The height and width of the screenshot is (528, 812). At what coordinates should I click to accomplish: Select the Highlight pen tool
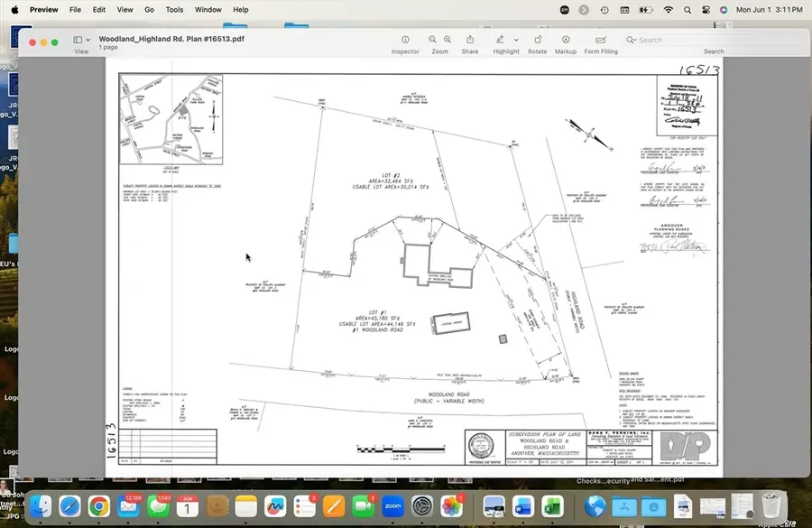500,40
